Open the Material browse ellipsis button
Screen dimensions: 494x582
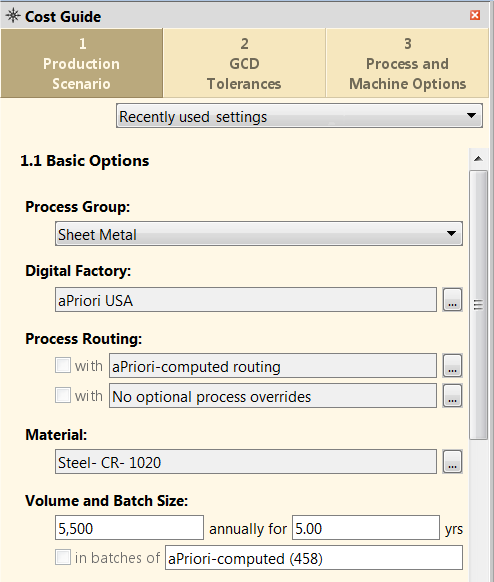(452, 462)
